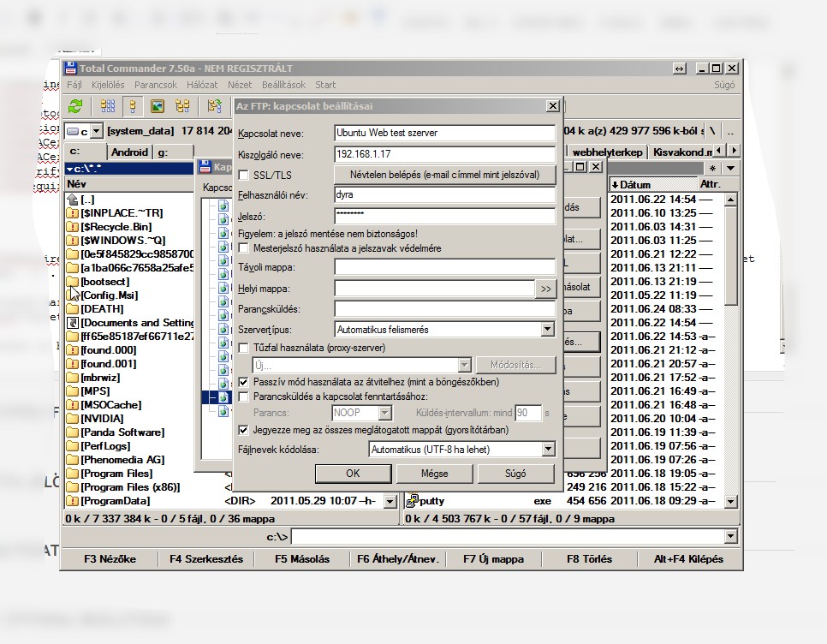The height and width of the screenshot is (644, 827).
Task: Click Névtelen belépés button
Action: coord(444,175)
